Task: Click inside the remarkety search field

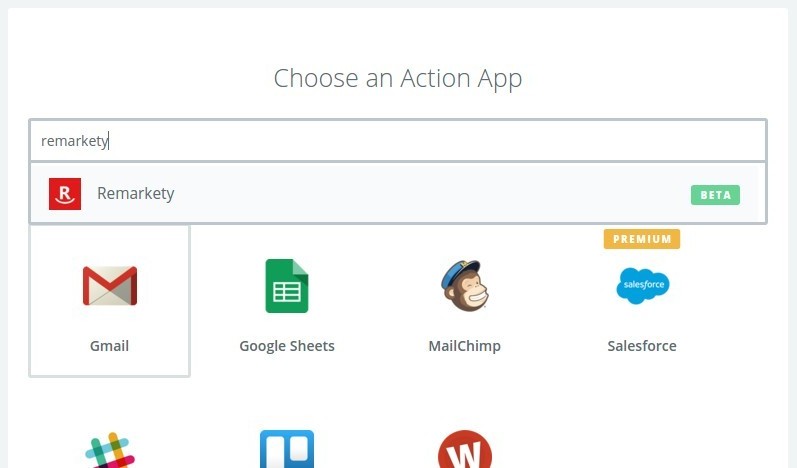Action: click(x=398, y=141)
